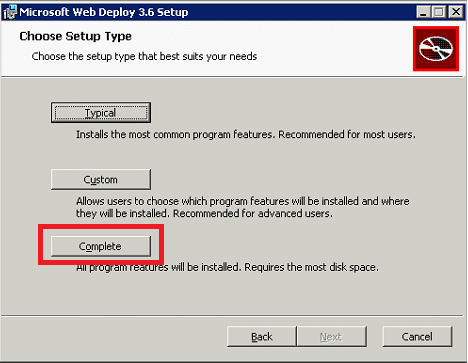The height and width of the screenshot is (363, 468).
Task: Click the 'Recommended for most users' description
Action: pyautogui.click(x=347, y=134)
